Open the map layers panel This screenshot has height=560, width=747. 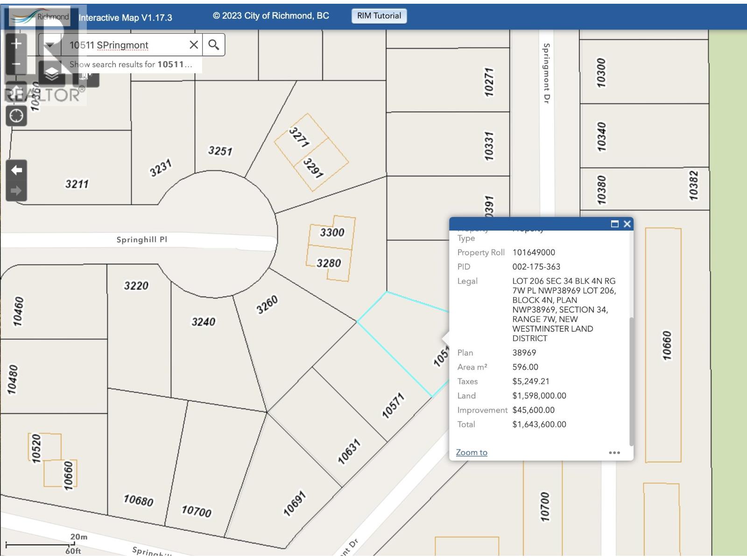tap(51, 72)
